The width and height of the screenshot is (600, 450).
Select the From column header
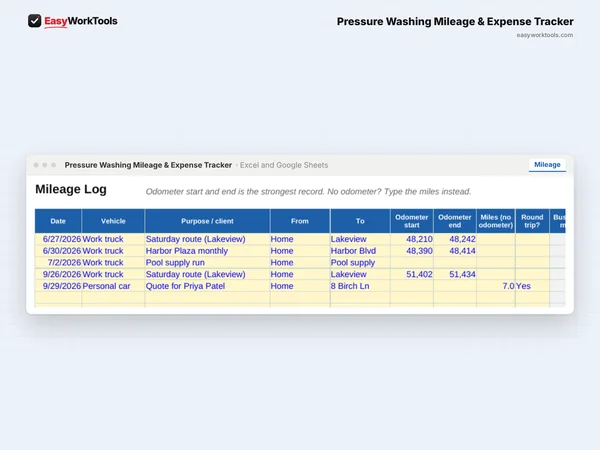pos(300,221)
